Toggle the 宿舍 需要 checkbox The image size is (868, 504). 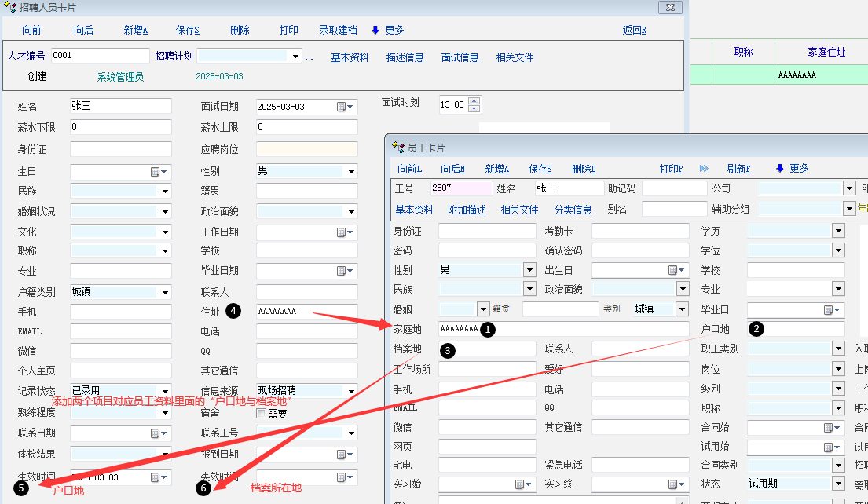(262, 414)
